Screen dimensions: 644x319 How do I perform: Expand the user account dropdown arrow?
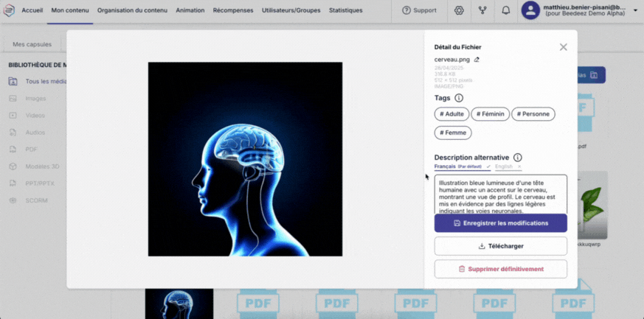click(x=635, y=11)
